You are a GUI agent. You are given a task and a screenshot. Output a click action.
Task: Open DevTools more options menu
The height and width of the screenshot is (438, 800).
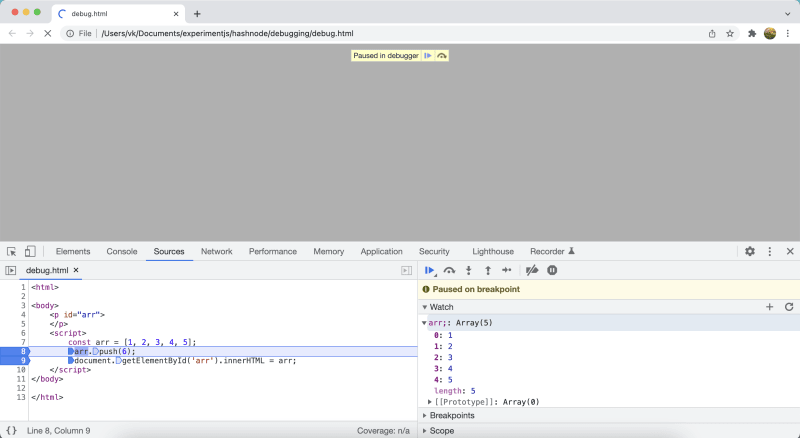point(769,251)
